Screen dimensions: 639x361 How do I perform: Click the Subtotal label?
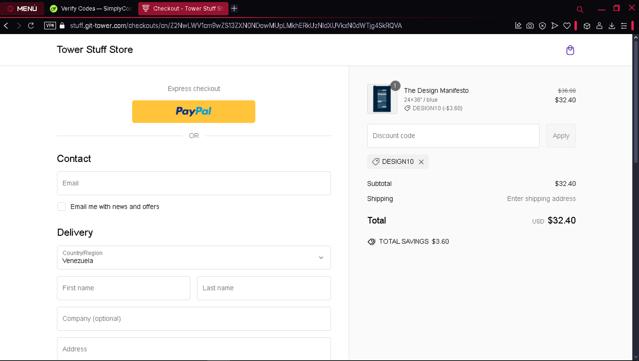coord(379,184)
